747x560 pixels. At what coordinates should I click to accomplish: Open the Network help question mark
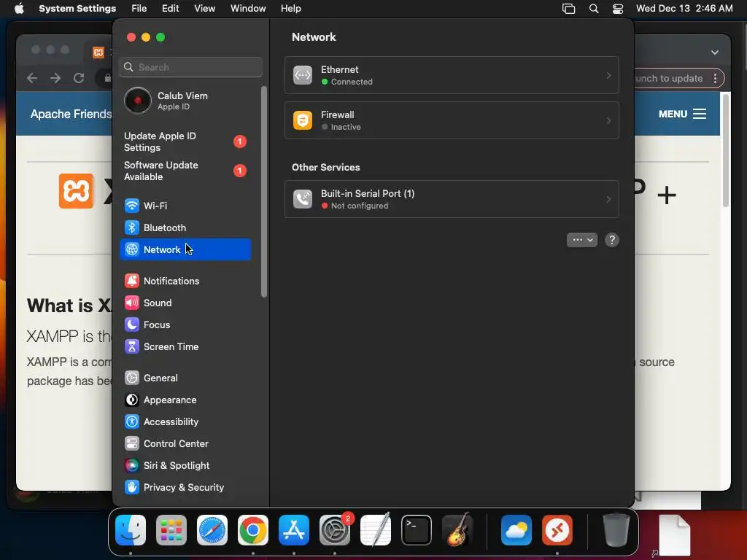pyautogui.click(x=612, y=240)
